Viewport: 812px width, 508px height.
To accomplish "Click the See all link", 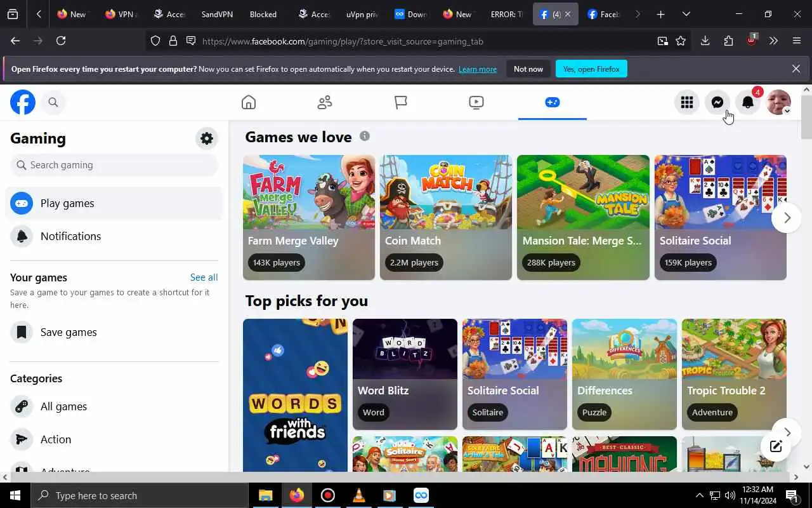I will (204, 277).
